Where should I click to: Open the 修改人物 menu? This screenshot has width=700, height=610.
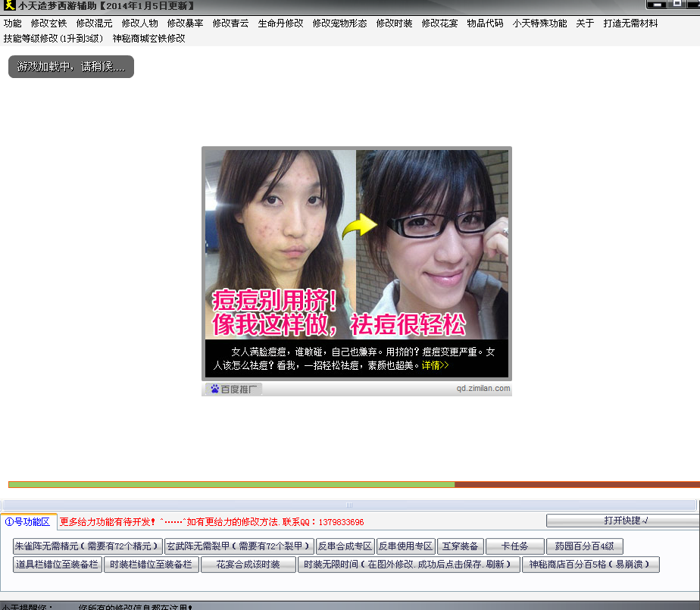tap(139, 23)
